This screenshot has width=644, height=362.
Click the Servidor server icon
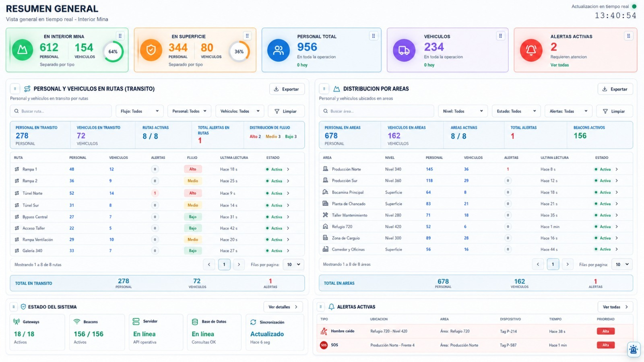136,321
